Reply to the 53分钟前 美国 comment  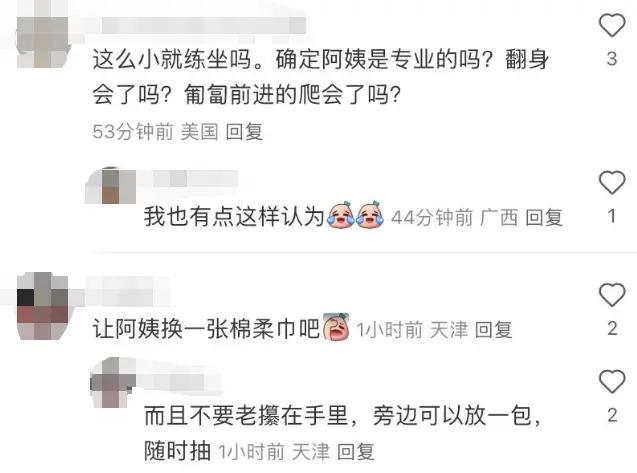(244, 132)
